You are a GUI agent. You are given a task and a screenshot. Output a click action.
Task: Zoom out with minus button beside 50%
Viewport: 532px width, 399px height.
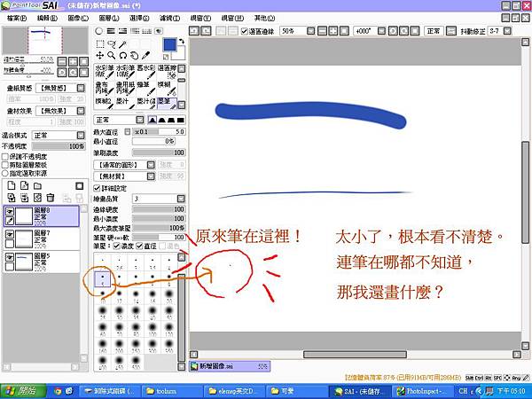[323, 31]
